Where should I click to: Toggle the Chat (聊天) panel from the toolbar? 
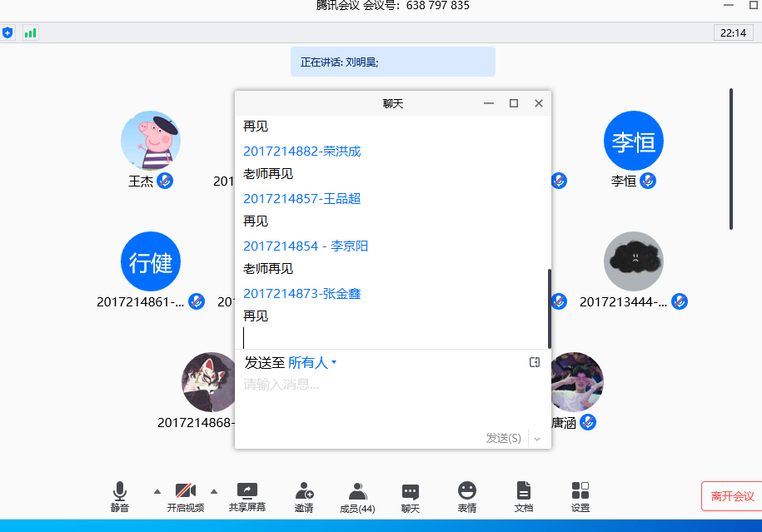point(411,496)
